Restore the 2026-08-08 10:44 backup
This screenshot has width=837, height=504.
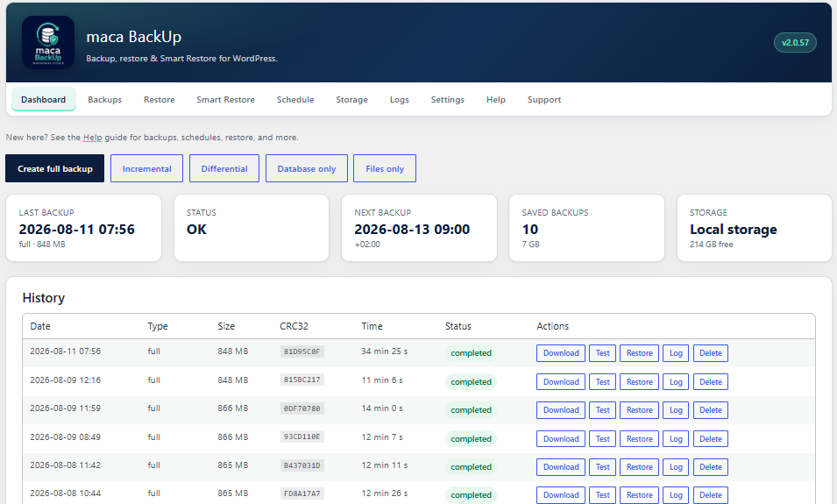click(x=640, y=495)
